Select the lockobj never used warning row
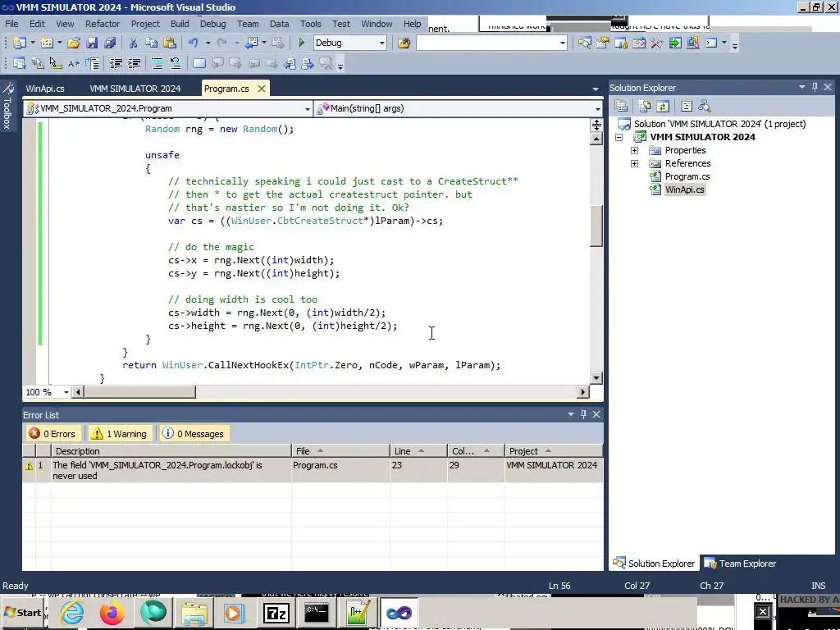The image size is (840, 630). (313, 470)
